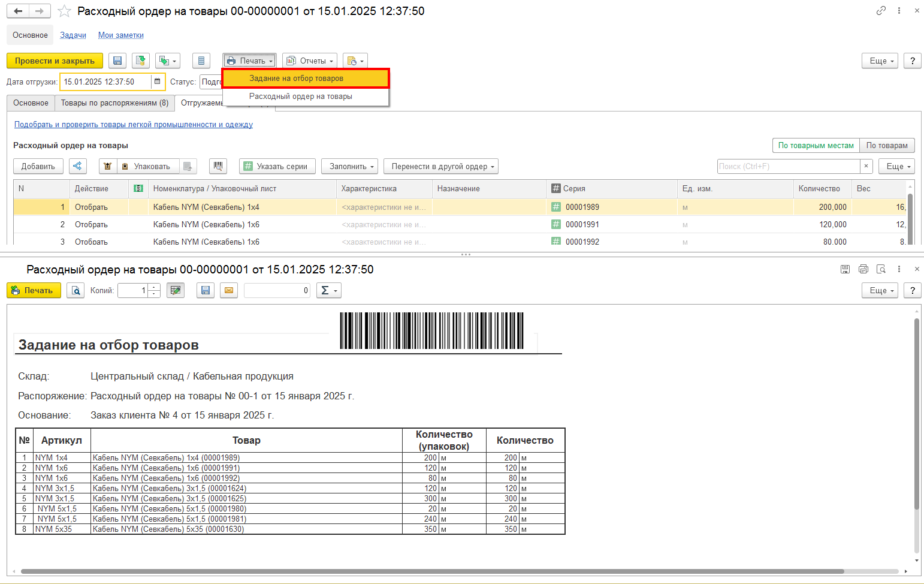Image resolution: width=924 pixels, height=584 pixels.
Task: Click the document movements list icon
Action: click(201, 61)
